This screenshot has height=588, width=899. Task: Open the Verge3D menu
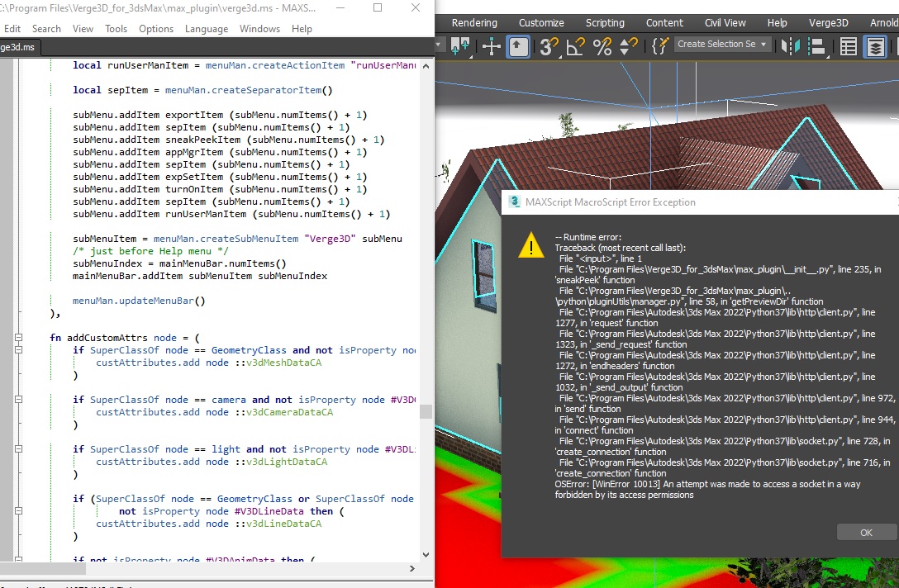[x=829, y=23]
